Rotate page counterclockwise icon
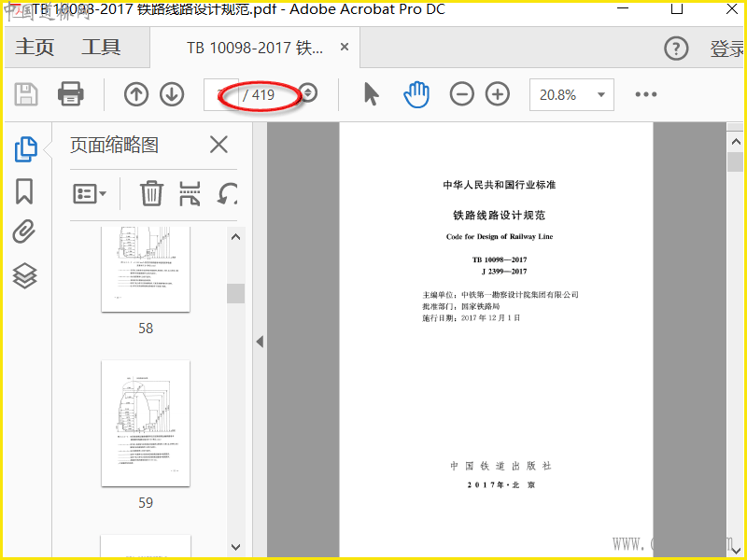Screen dimensions: 747x560 [x=227, y=194]
